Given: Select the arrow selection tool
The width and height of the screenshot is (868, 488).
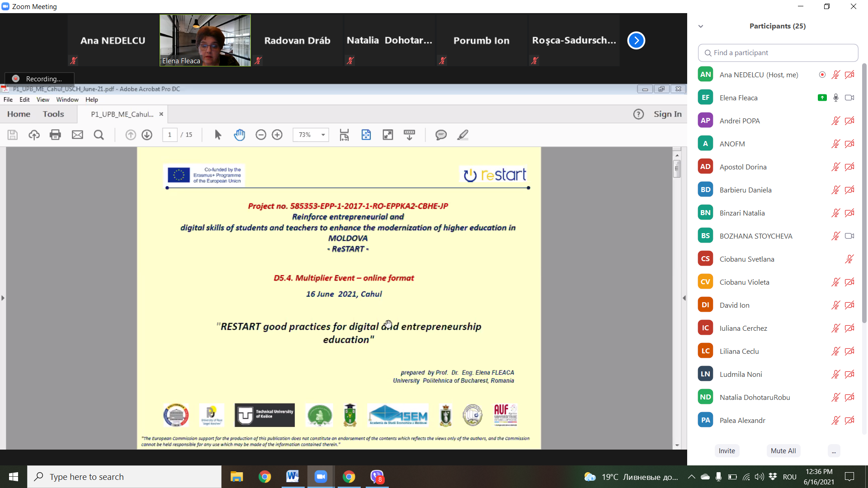Looking at the screenshot, I should coord(218,135).
